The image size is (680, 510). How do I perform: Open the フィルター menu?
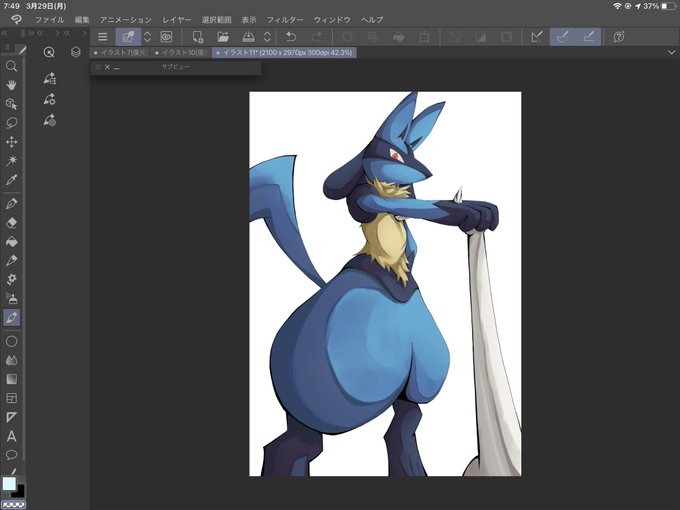285,20
